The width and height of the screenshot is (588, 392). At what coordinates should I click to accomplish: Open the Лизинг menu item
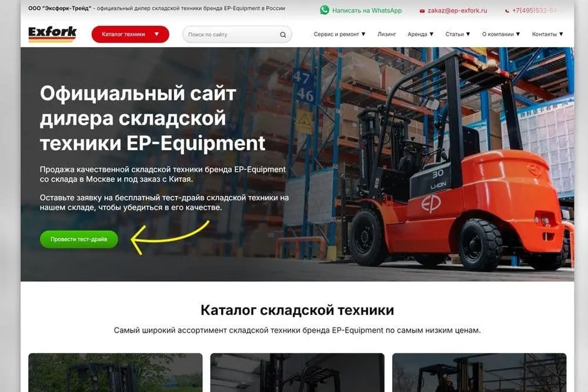(387, 34)
